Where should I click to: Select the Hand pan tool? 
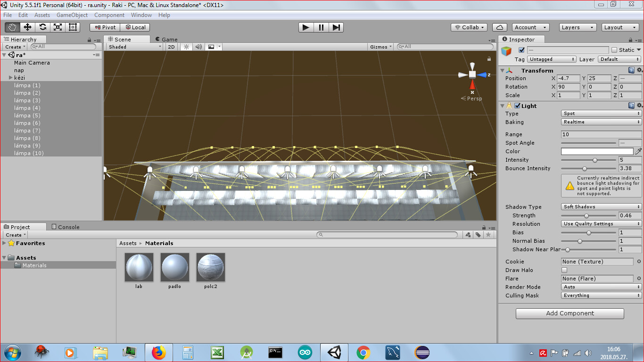click(x=12, y=27)
